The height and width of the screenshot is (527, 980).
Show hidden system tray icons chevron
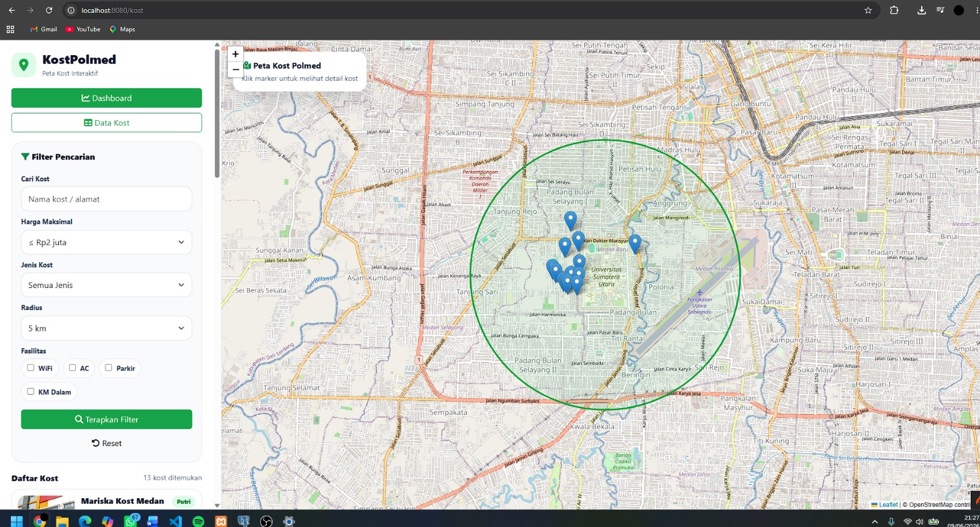pos(875,521)
